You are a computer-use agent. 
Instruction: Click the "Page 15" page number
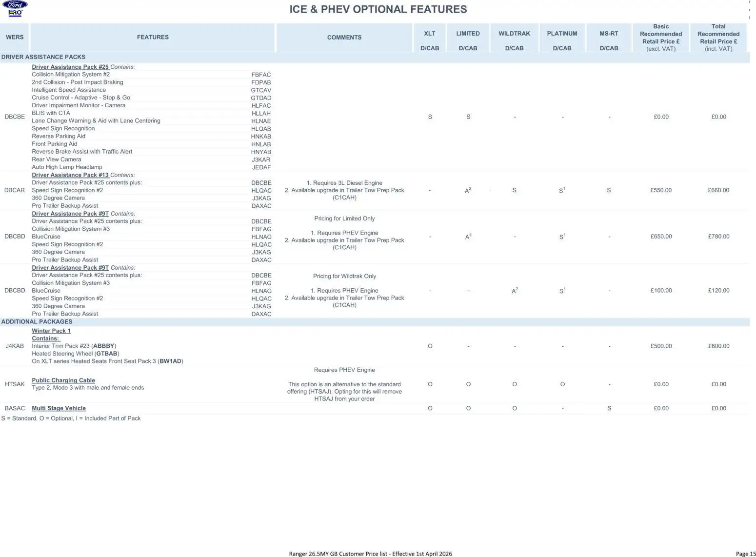[x=745, y=554]
